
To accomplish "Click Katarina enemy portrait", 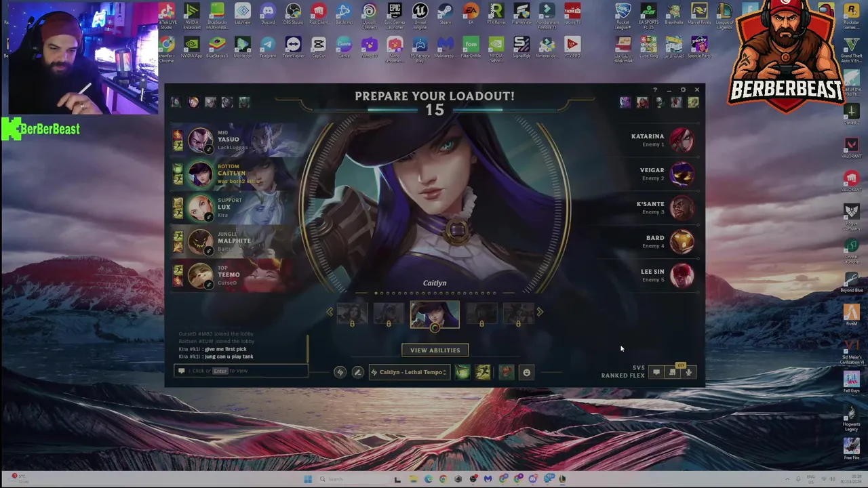I will [682, 140].
